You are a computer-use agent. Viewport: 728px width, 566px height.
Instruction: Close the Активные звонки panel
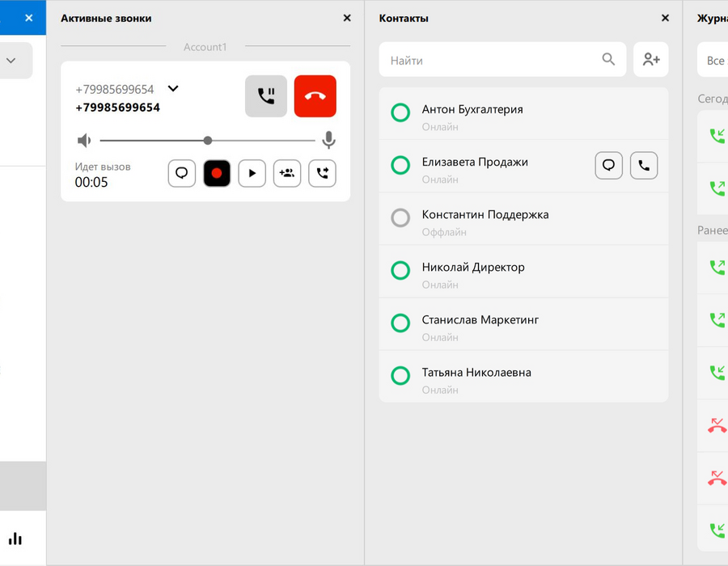click(347, 18)
